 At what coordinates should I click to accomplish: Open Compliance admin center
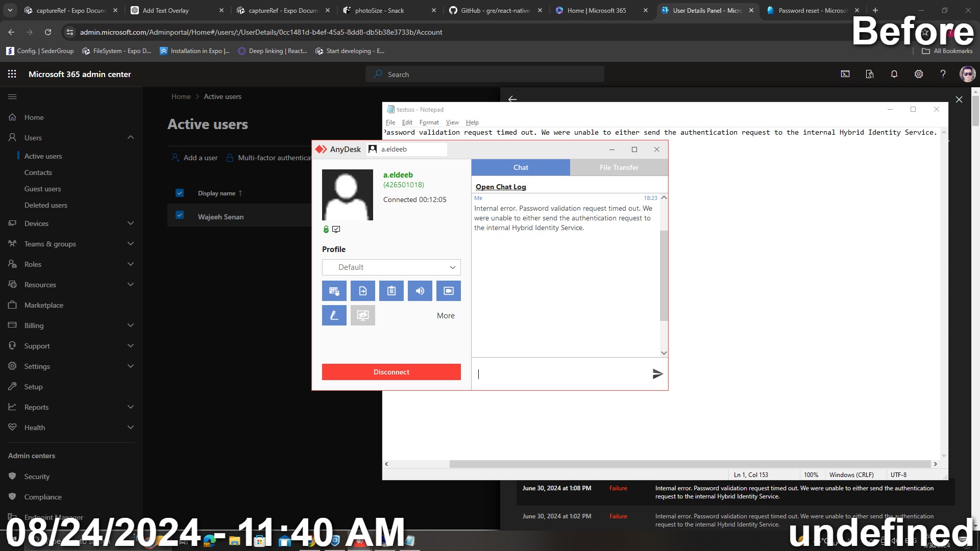43,497
